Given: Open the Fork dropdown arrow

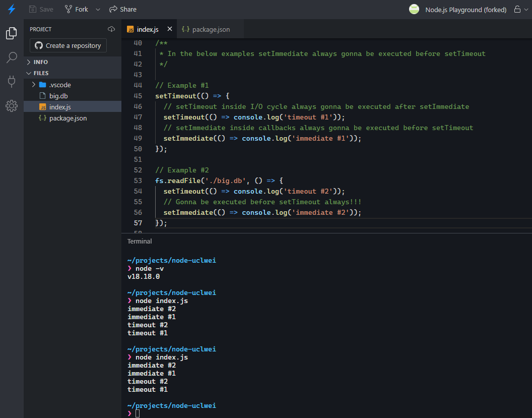Looking at the screenshot, I should (98, 10).
